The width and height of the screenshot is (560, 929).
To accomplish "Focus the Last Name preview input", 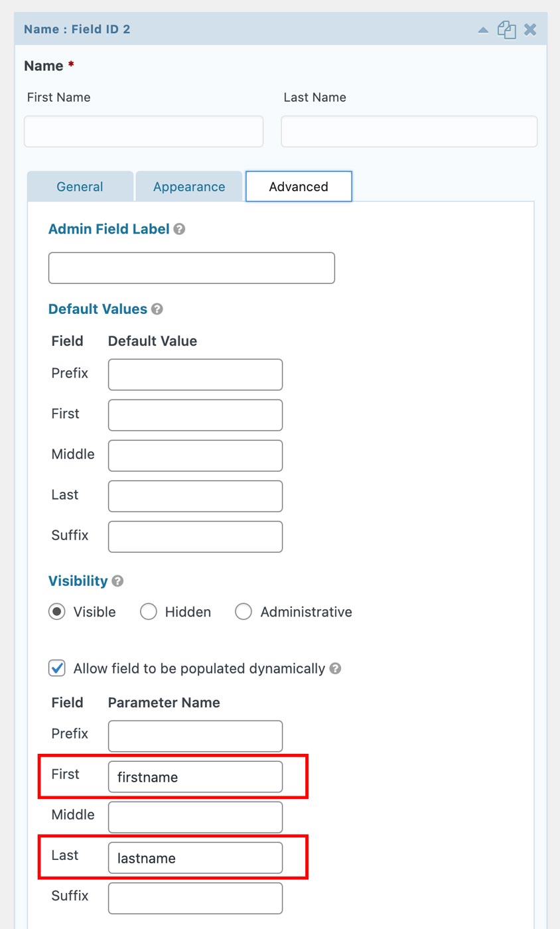I will [x=409, y=131].
